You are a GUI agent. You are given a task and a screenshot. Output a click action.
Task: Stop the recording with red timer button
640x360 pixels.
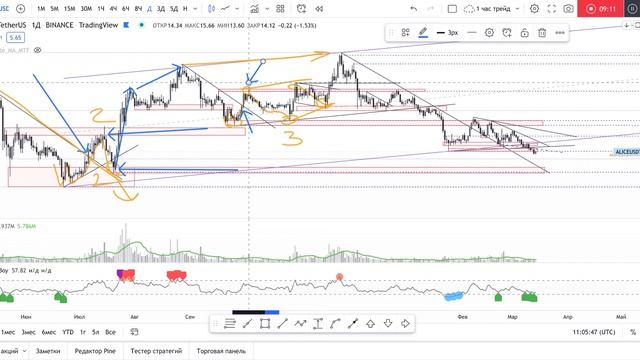[601, 9]
